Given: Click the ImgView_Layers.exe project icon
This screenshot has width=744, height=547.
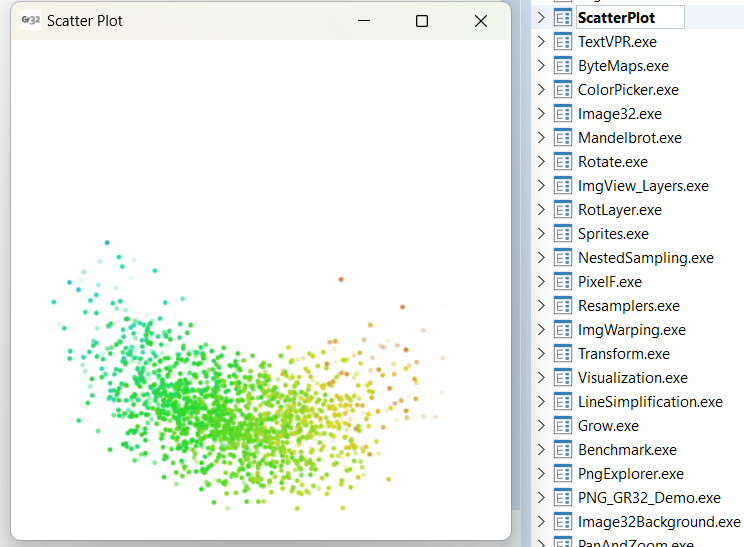Looking at the screenshot, I should tap(563, 186).
